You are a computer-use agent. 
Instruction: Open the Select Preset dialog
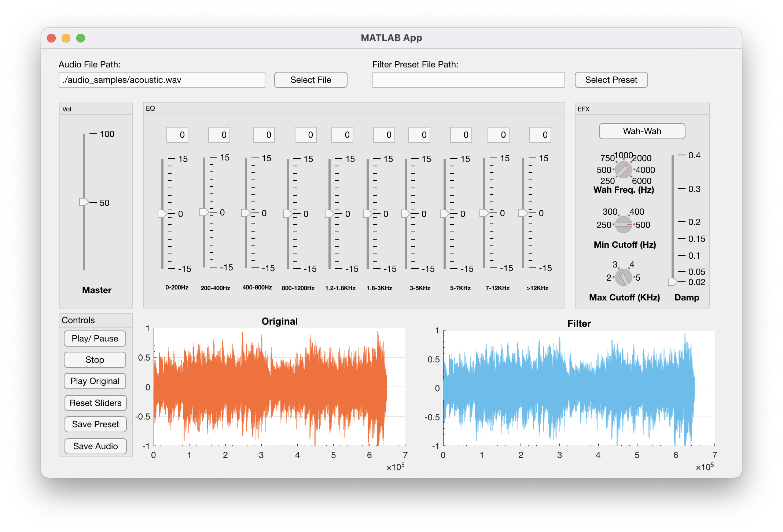click(x=611, y=80)
